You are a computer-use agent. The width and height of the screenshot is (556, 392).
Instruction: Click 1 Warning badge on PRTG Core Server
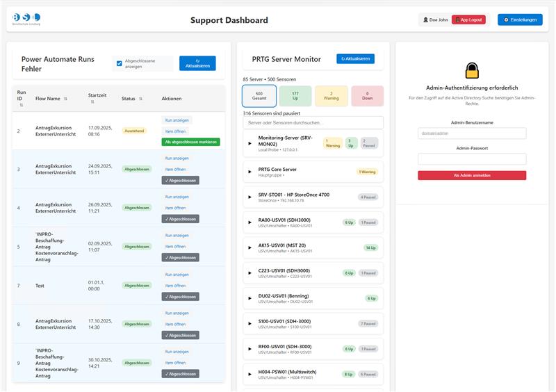(367, 172)
